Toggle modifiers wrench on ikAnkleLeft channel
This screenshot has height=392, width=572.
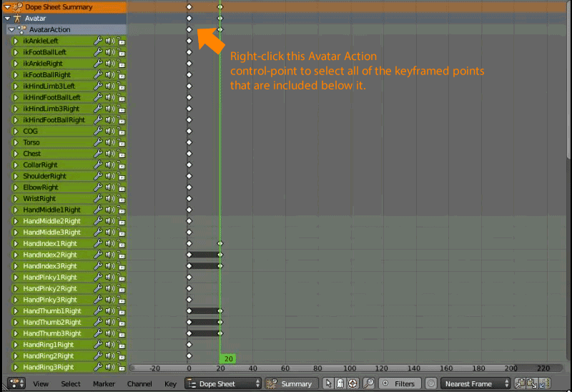tap(98, 41)
